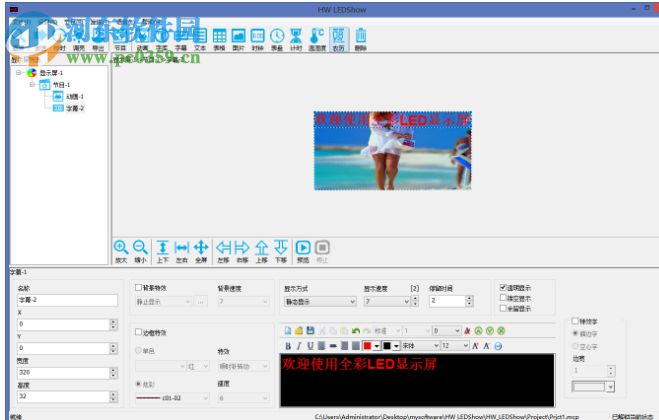Insert a picture (图片) area
Screen dimensions: 659x420
(x=238, y=40)
